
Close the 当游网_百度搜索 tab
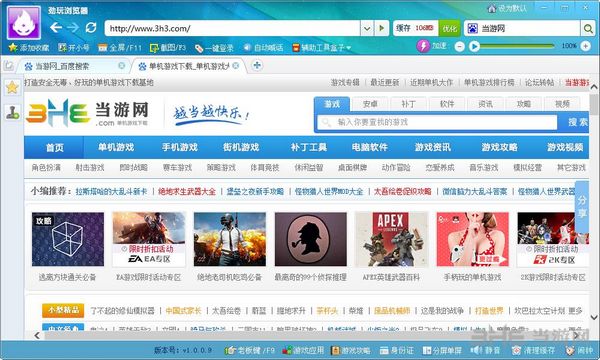pos(122,66)
